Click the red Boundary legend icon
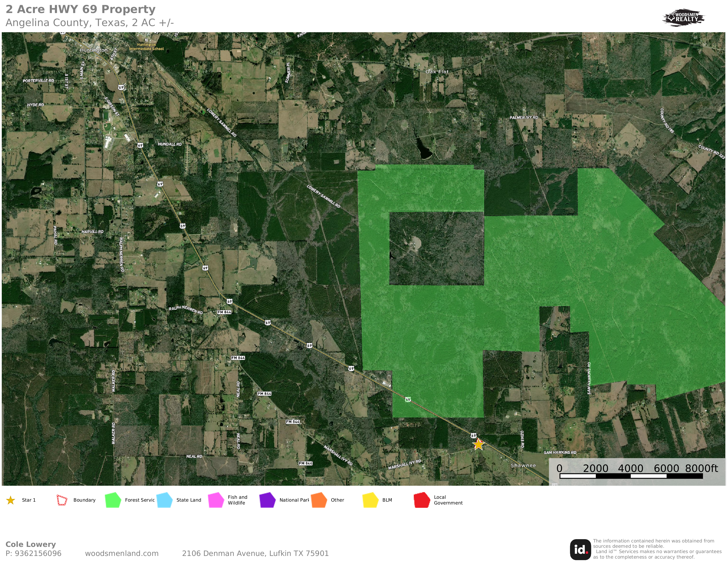The width and height of the screenshot is (728, 563). 62,500
